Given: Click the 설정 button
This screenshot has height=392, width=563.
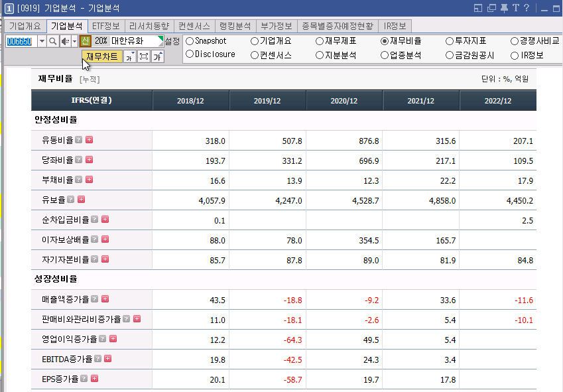Looking at the screenshot, I should (x=172, y=41).
